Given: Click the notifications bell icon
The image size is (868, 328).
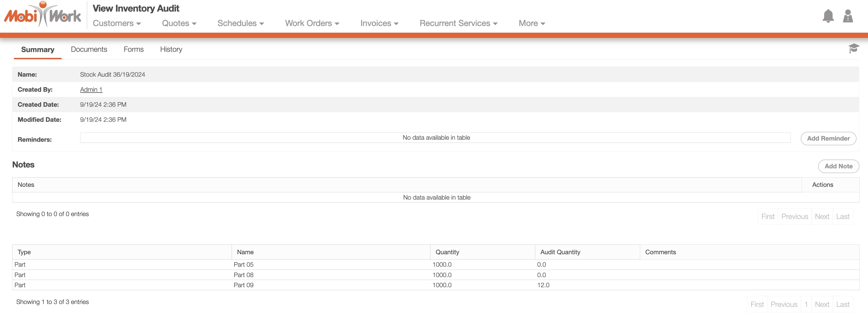Looking at the screenshot, I should (828, 16).
